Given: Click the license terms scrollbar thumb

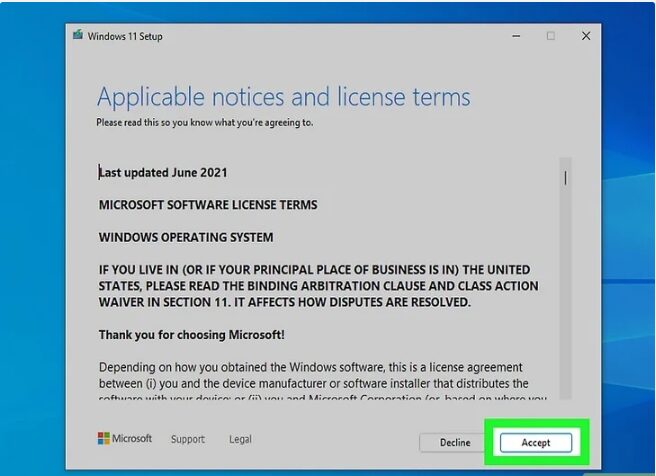Looking at the screenshot, I should (x=566, y=178).
